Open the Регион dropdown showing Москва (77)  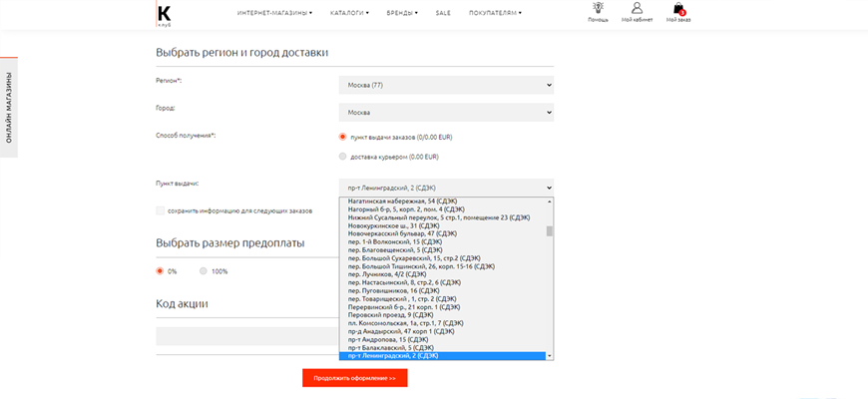click(x=446, y=85)
